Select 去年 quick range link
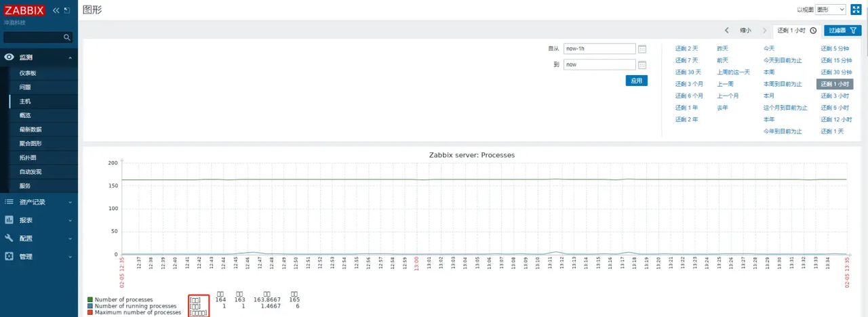868x317 pixels. [x=723, y=108]
